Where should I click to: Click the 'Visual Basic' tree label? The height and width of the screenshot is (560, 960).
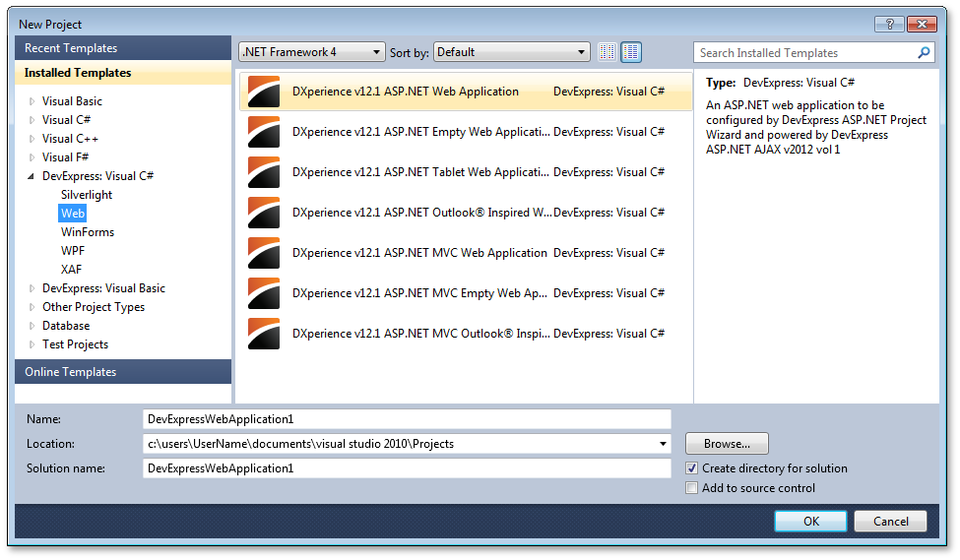tap(72, 101)
